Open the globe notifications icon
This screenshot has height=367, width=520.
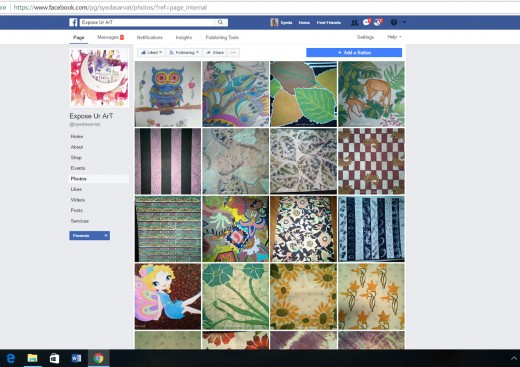(378, 22)
